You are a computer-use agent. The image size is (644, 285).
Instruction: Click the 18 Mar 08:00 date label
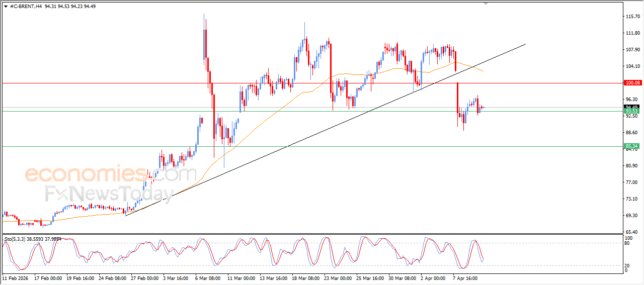307,277
